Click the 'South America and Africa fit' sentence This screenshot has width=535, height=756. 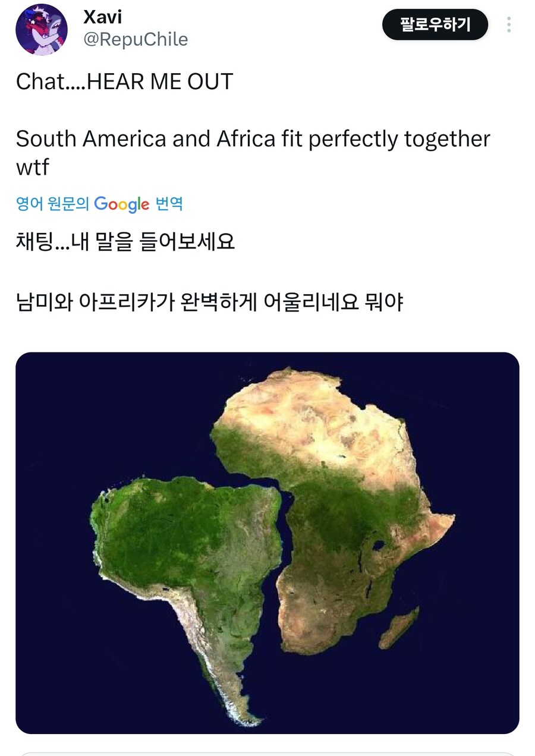point(253,153)
